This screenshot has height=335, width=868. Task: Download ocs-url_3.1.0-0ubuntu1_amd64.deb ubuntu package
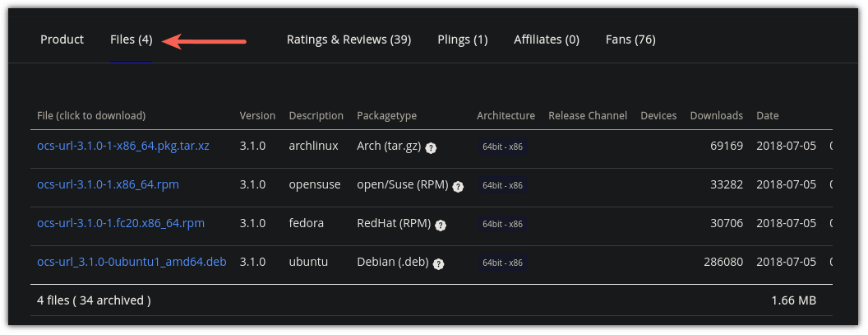[x=132, y=262]
